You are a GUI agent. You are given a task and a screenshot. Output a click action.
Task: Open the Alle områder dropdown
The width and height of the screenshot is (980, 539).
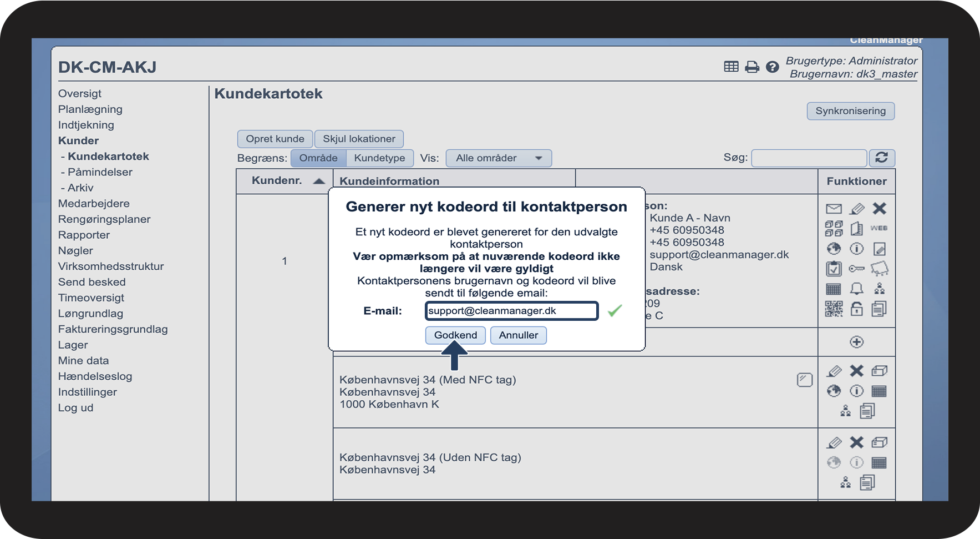tap(498, 158)
